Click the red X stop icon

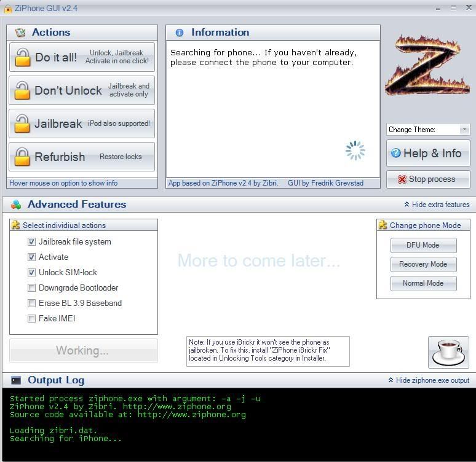(x=402, y=179)
